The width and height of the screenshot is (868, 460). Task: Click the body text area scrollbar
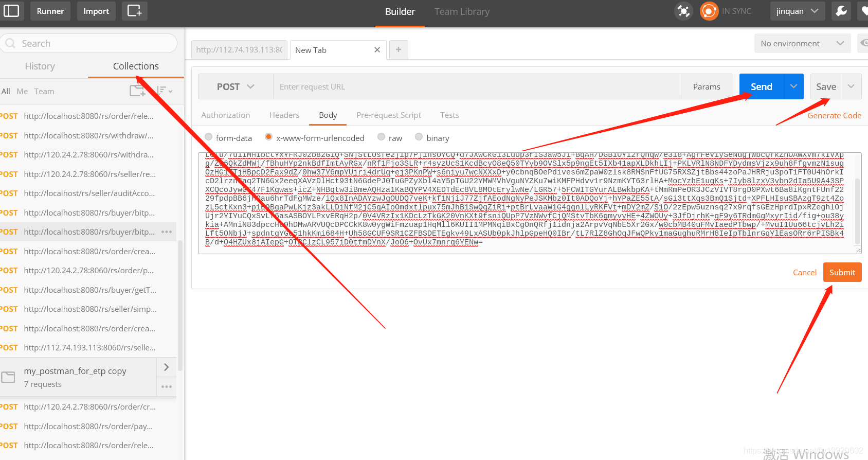coord(857,211)
